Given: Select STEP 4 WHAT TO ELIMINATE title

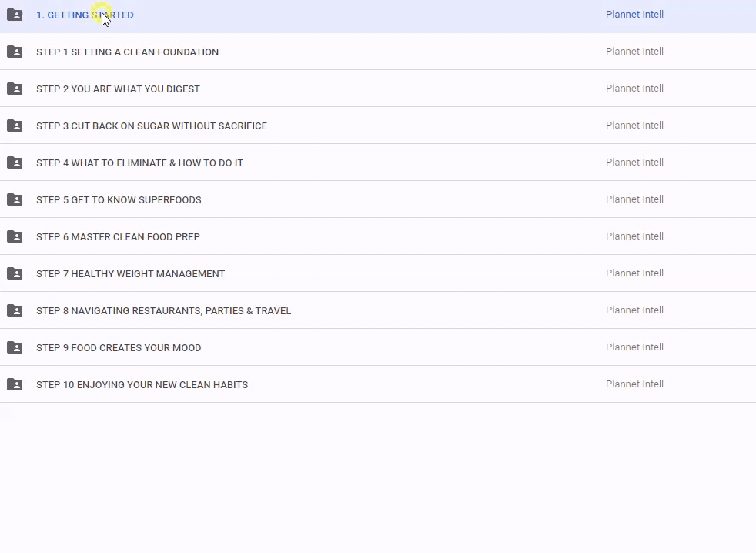Looking at the screenshot, I should [139, 163].
